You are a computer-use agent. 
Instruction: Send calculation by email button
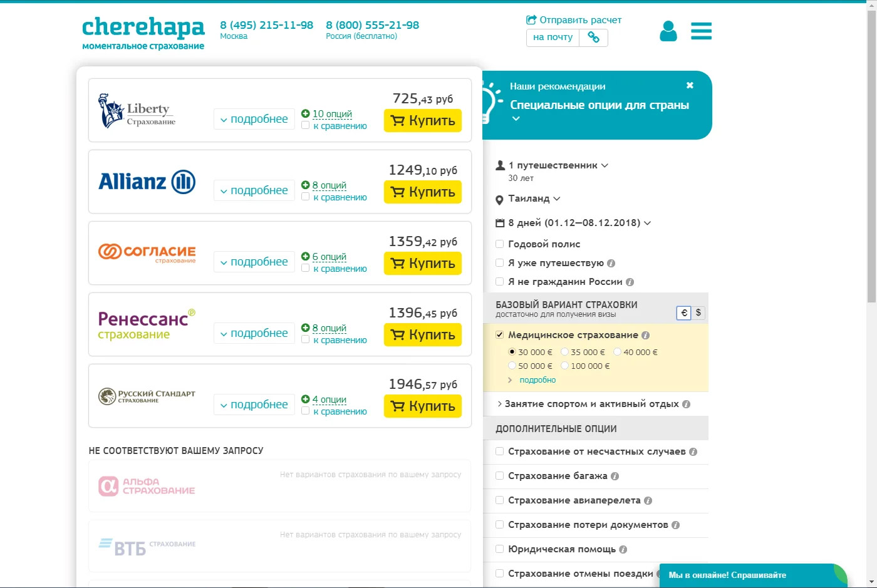pyautogui.click(x=553, y=38)
